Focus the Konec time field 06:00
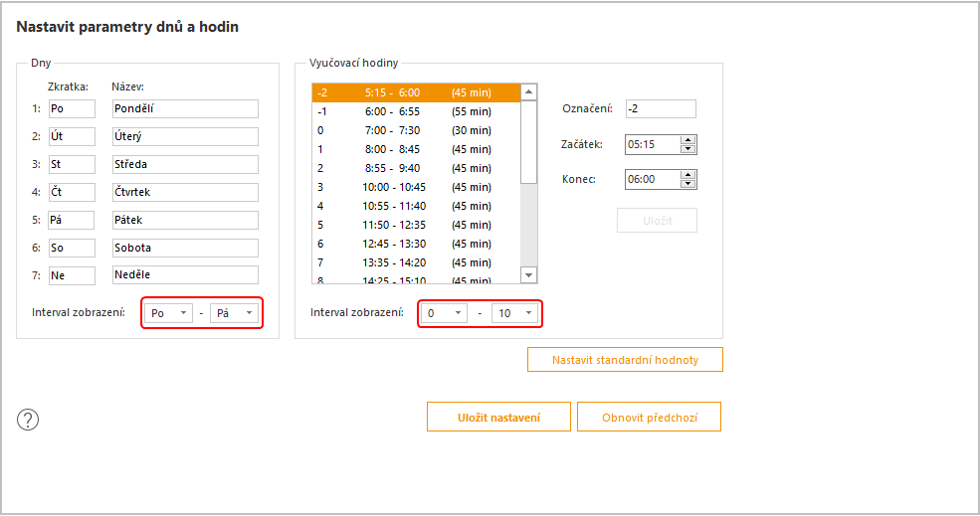The width and height of the screenshot is (980, 516). (x=652, y=179)
